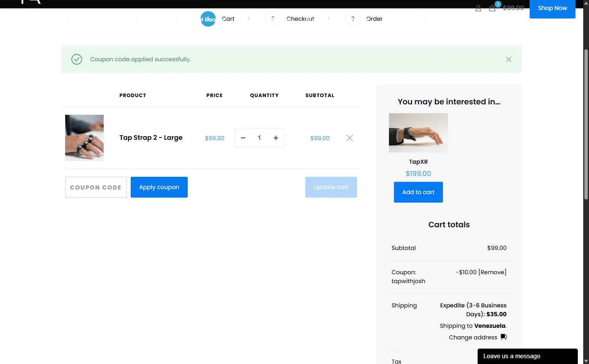Click the TapXR $199.00 price
The width and height of the screenshot is (589, 364).
(x=418, y=174)
